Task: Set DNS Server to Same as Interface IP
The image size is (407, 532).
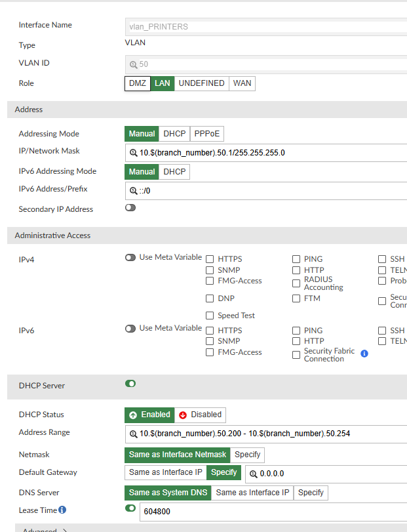Action: (x=252, y=493)
